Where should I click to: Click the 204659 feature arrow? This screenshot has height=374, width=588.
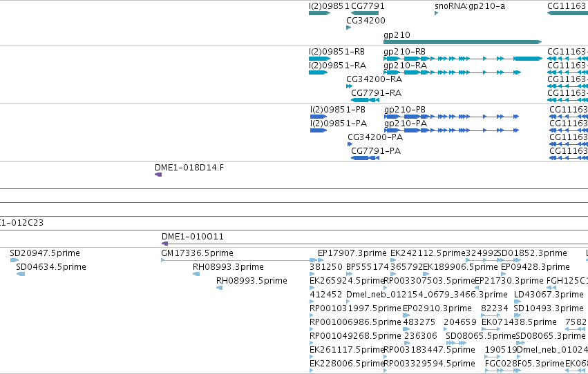click(x=446, y=329)
